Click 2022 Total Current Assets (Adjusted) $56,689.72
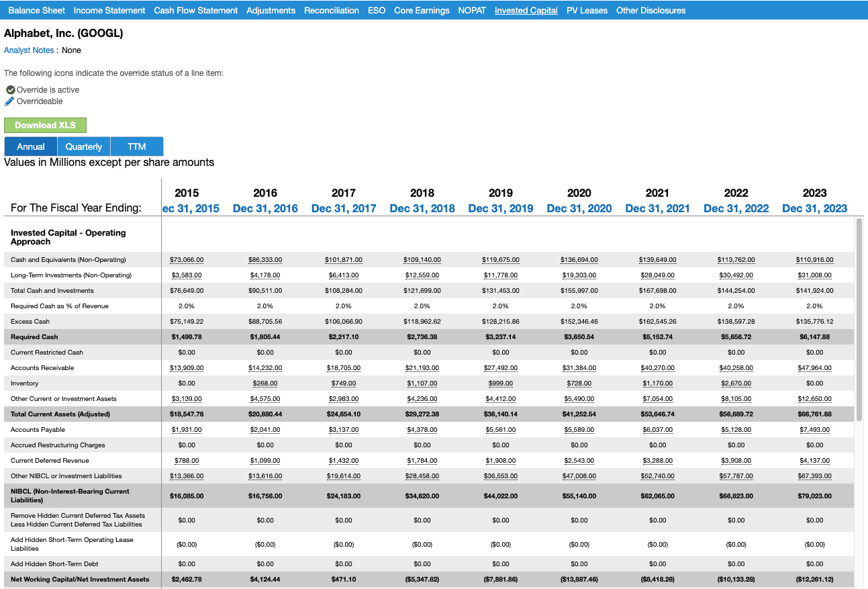868x589 pixels. (x=736, y=414)
